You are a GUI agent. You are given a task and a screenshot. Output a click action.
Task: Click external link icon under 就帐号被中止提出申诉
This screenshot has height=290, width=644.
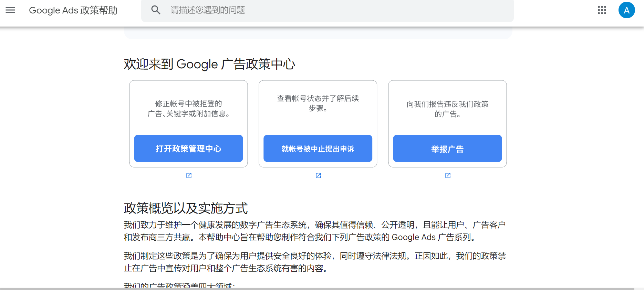point(318,176)
